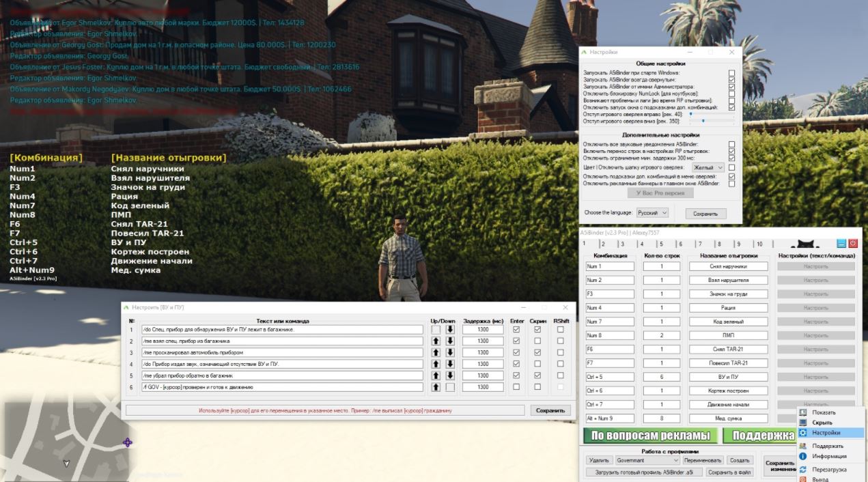The width and height of the screenshot is (868, 482).
Task: Click the red power icon in A5iBinder
Action: tap(853, 243)
